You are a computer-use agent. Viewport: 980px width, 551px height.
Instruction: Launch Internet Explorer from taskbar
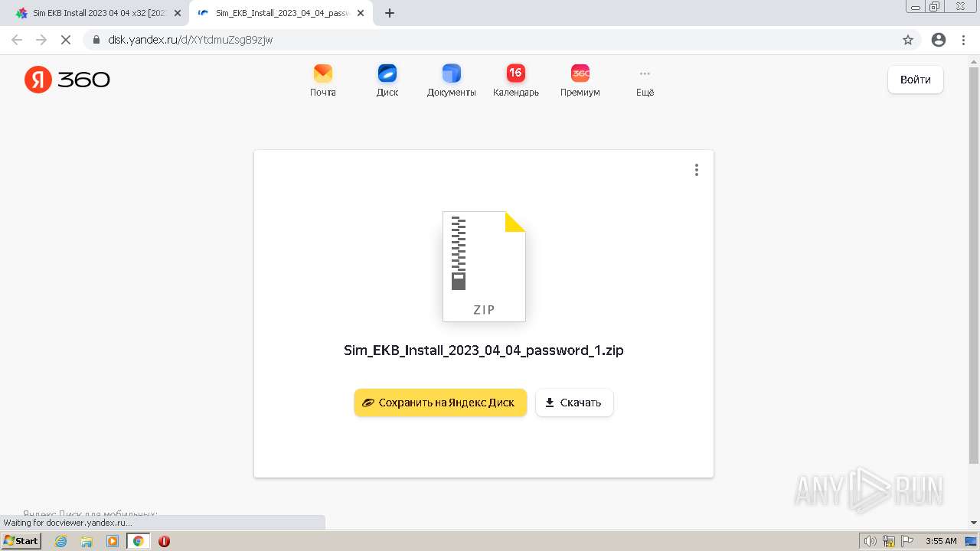[61, 541]
